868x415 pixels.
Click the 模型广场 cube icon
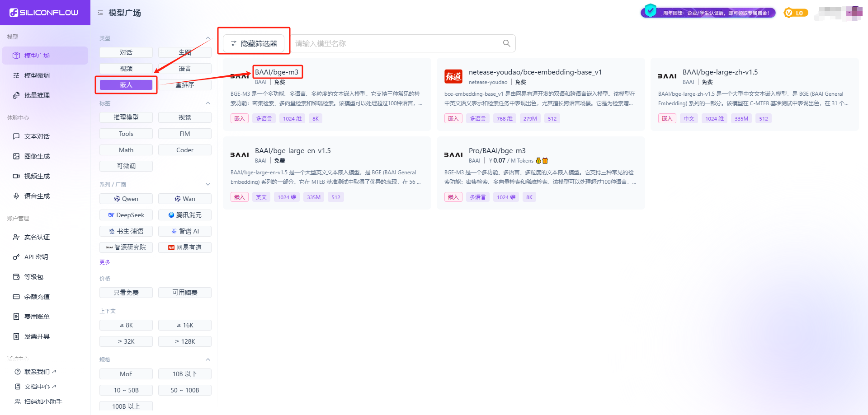[16, 56]
